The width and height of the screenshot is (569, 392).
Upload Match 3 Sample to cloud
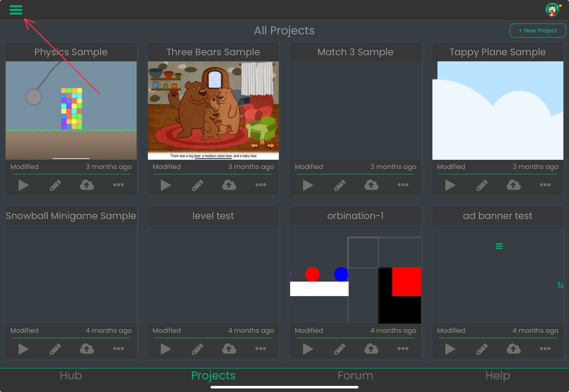coord(371,185)
